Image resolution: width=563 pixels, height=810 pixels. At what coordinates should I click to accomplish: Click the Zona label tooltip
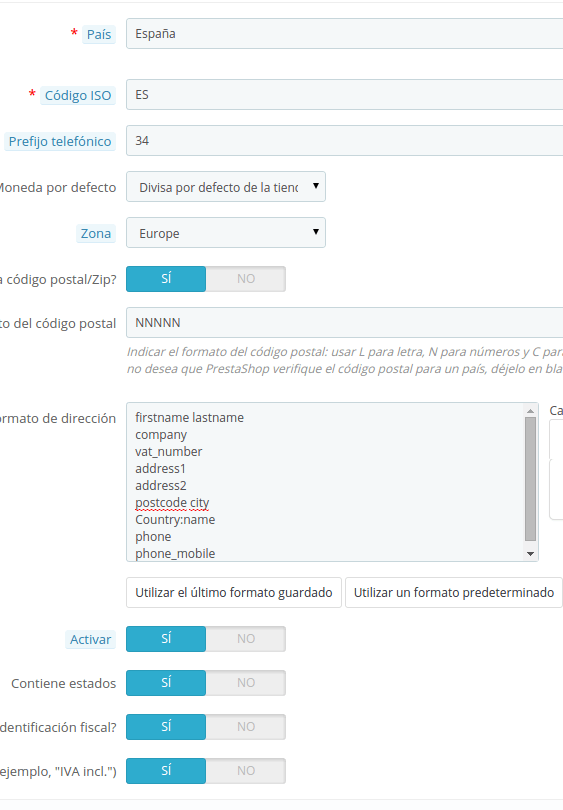click(x=96, y=233)
